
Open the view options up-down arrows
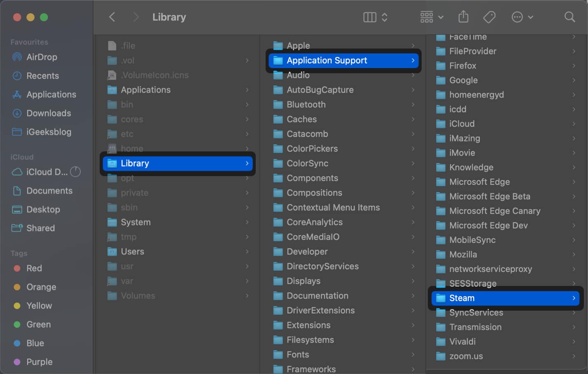[385, 17]
